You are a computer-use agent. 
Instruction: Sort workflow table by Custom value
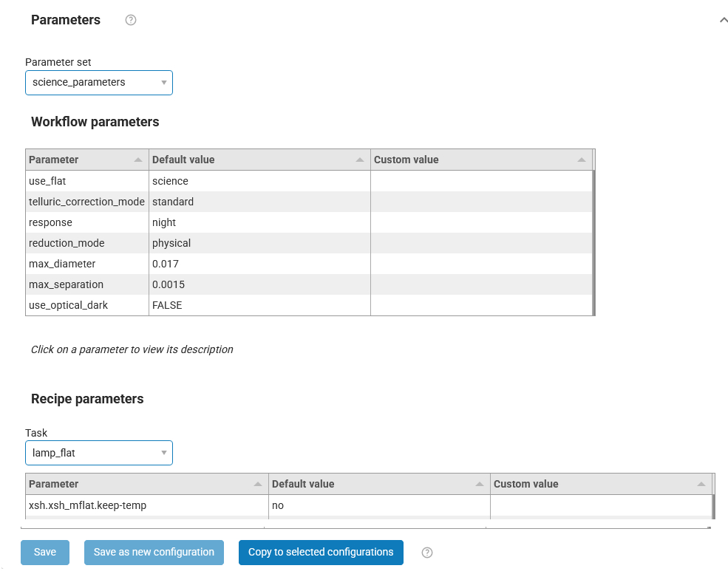[481, 160]
